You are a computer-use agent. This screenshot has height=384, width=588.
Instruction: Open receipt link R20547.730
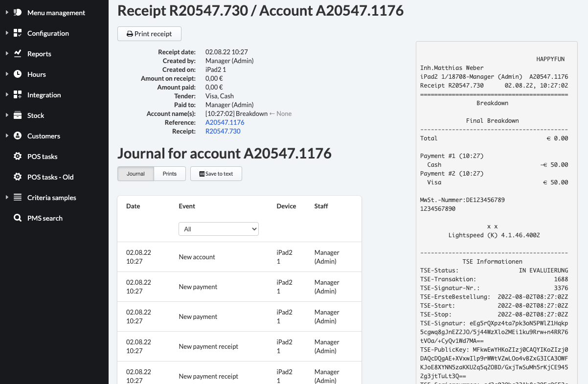[x=223, y=131]
